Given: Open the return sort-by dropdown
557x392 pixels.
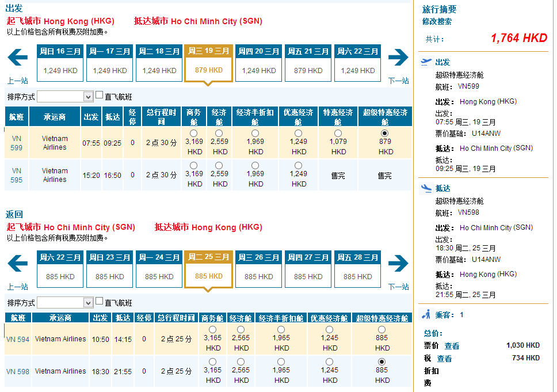Looking at the screenshot, I should coord(65,303).
